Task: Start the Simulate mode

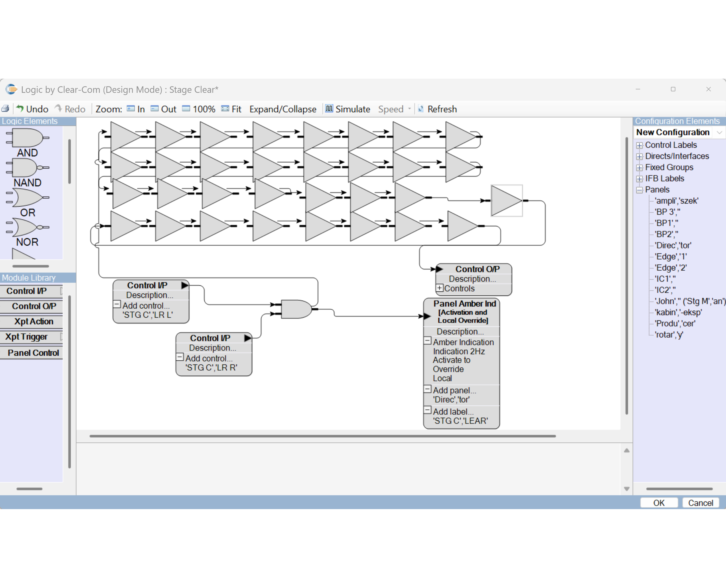Action: pos(348,109)
